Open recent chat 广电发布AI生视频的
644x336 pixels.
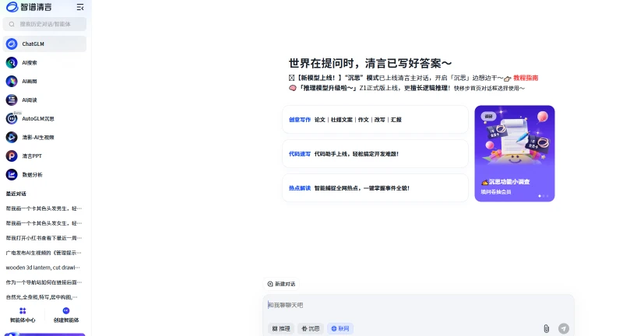coord(44,253)
